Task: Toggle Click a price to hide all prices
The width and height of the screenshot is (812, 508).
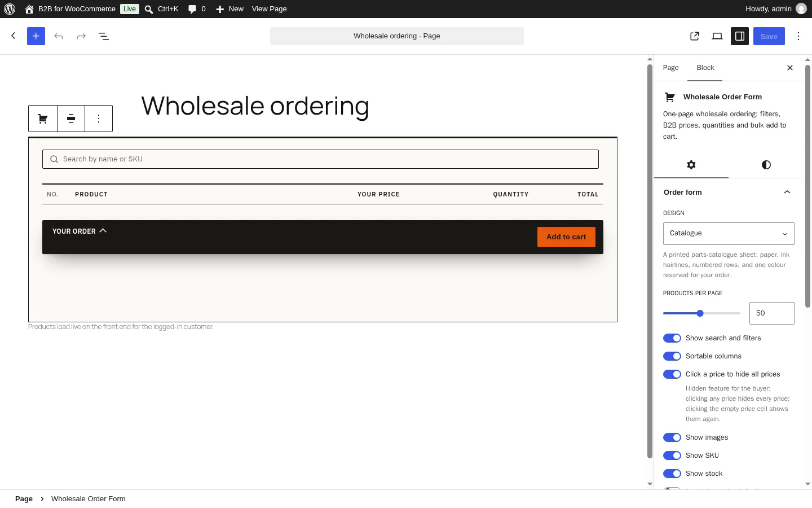Action: point(672,374)
